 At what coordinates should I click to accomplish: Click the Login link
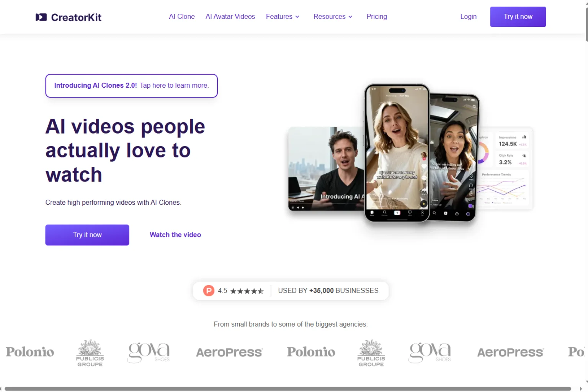point(468,16)
